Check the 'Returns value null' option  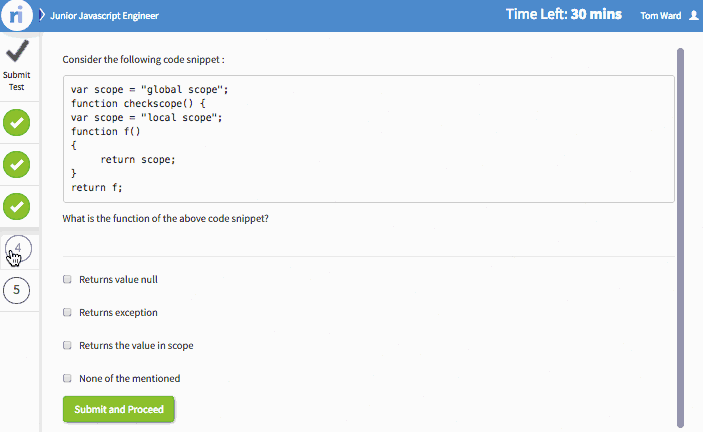coord(67,279)
